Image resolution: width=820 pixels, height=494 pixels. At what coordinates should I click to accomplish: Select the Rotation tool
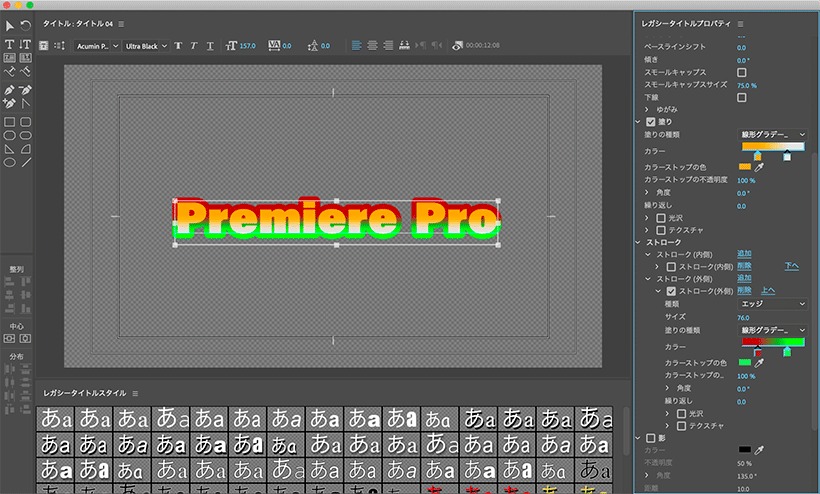click(26, 26)
